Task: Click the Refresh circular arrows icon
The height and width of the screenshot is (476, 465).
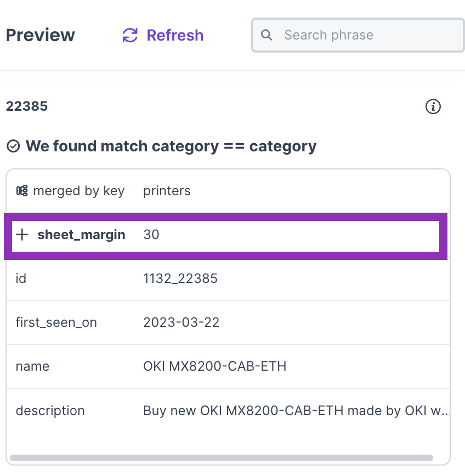Action: click(130, 36)
